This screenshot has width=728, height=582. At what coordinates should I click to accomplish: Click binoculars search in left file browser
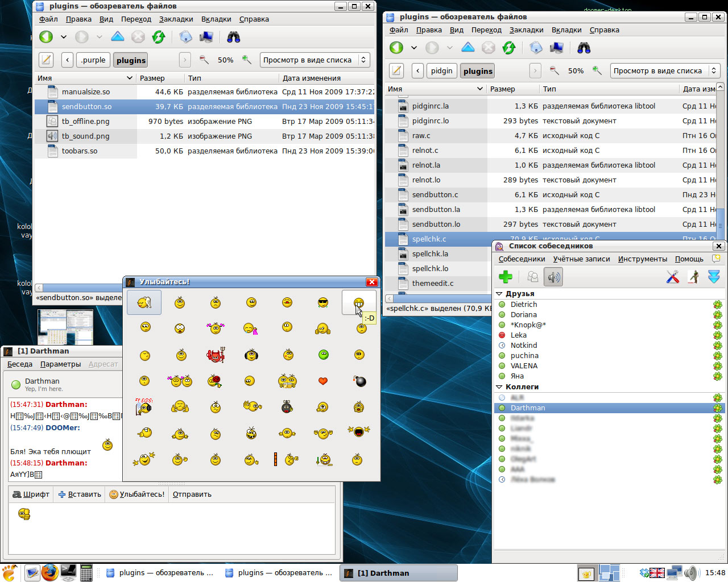pyautogui.click(x=234, y=37)
